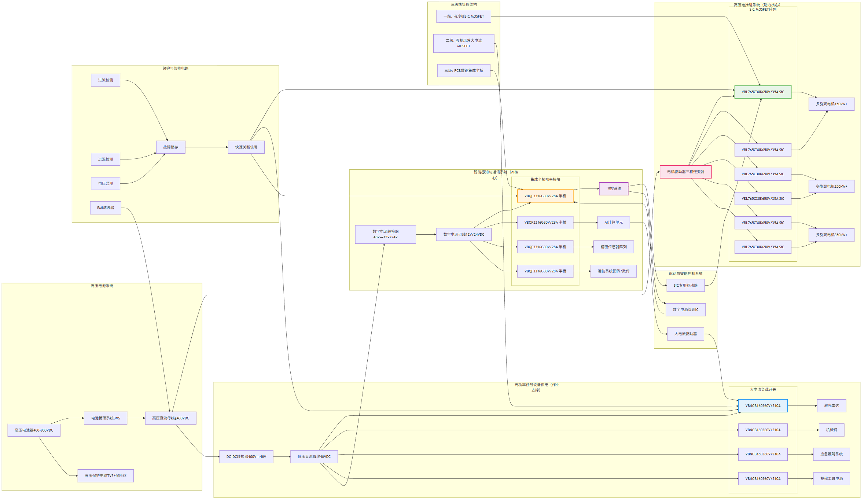Select the 驱动与智能控制系统 group title
Screen dimensions: 868x503
[x=685, y=274]
